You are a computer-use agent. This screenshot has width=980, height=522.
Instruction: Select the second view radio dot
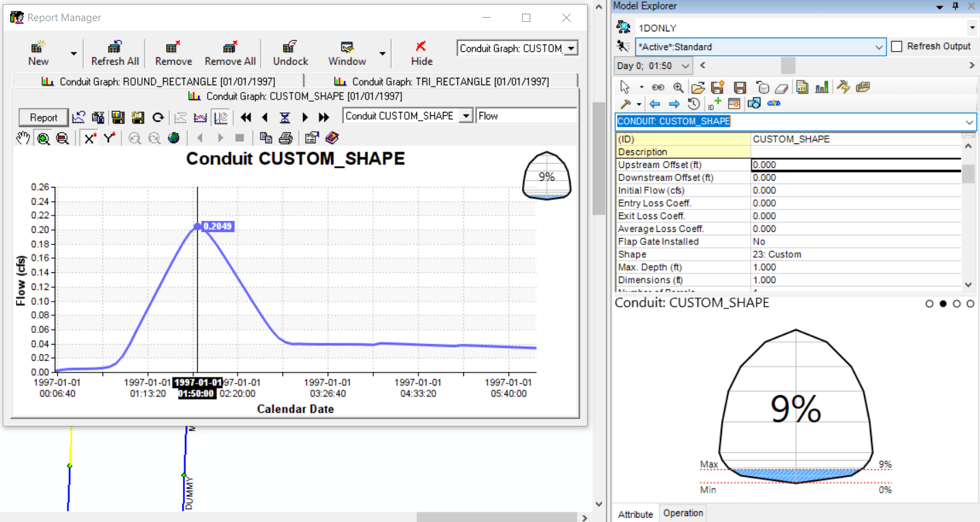coord(943,304)
